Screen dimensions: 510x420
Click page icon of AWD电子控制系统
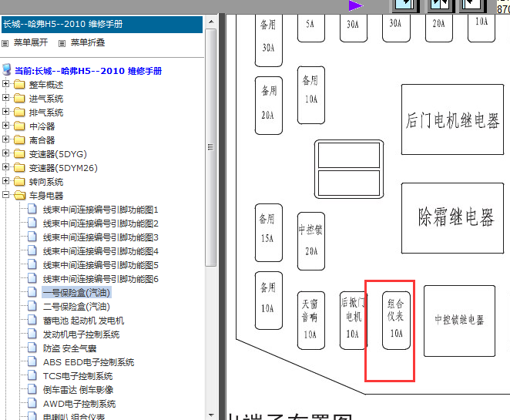32,403
